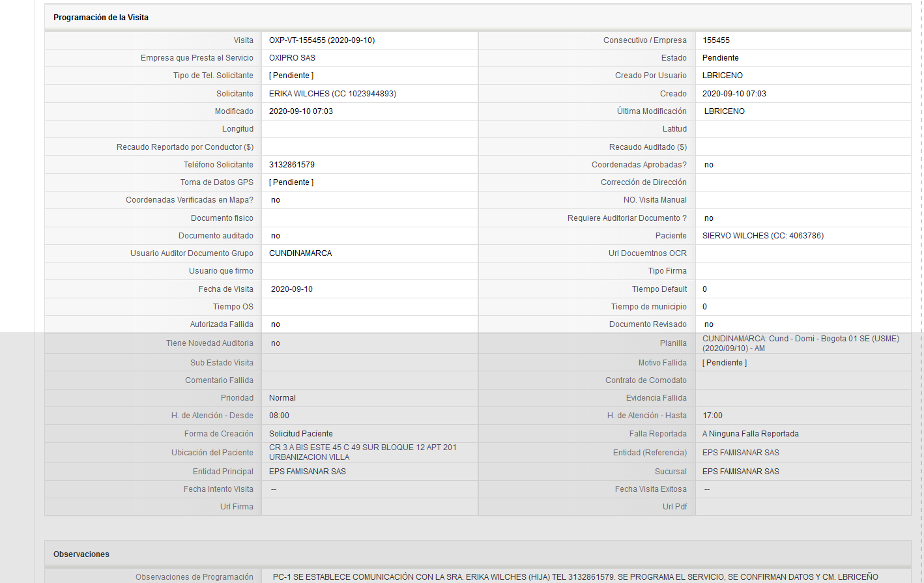
Task: Click the Autorizada Fallida value no
Action: point(276,324)
